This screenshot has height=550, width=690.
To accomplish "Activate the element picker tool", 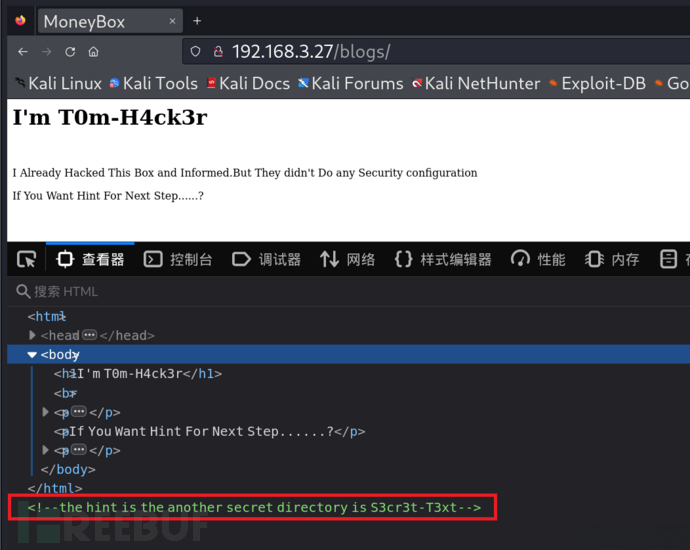I will pyautogui.click(x=26, y=259).
